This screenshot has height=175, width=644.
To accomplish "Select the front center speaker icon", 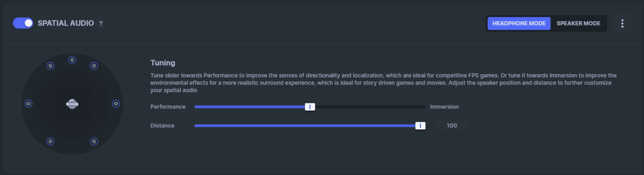I will pos(72,60).
